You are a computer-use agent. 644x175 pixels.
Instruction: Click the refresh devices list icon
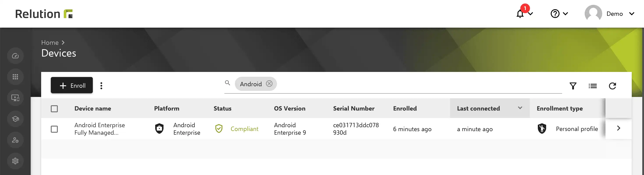(x=612, y=86)
